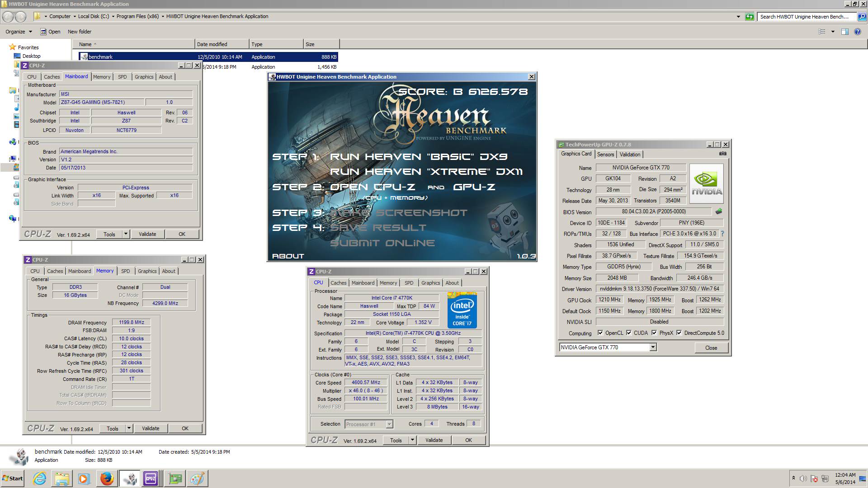
Task: Click the Intel Core i7 logo in CPU-Z
Action: (462, 310)
